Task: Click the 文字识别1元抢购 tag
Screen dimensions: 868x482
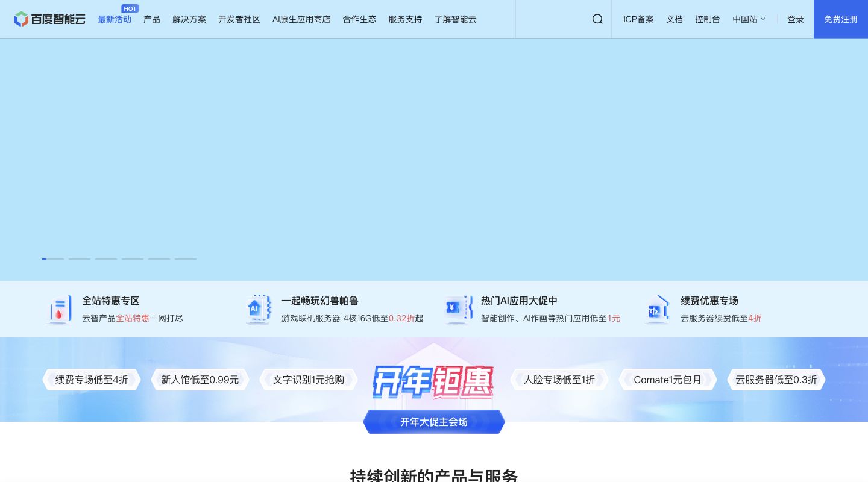Action: point(309,380)
